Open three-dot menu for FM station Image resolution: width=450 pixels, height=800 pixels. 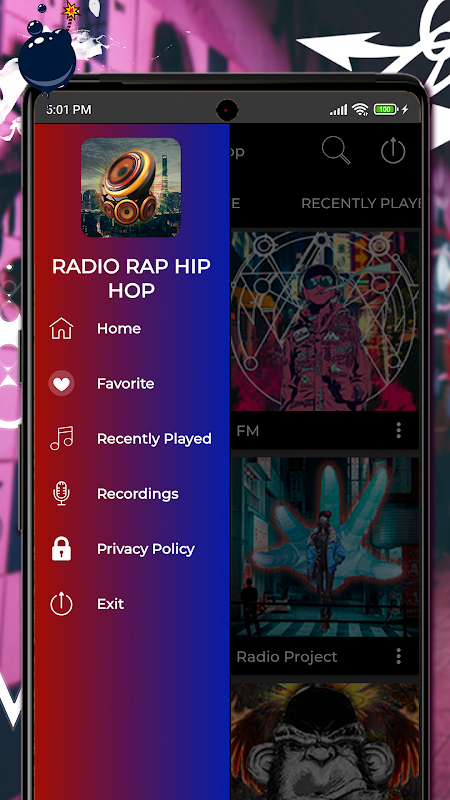(398, 431)
